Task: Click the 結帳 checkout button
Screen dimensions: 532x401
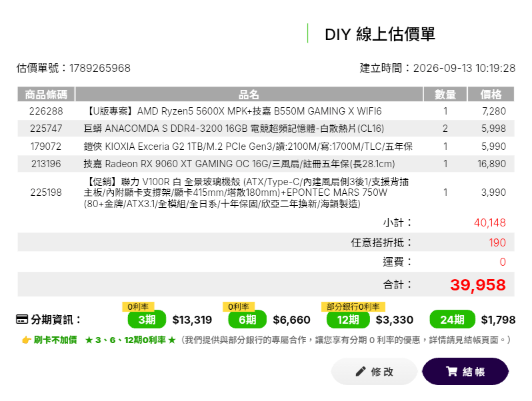Action: tap(465, 372)
